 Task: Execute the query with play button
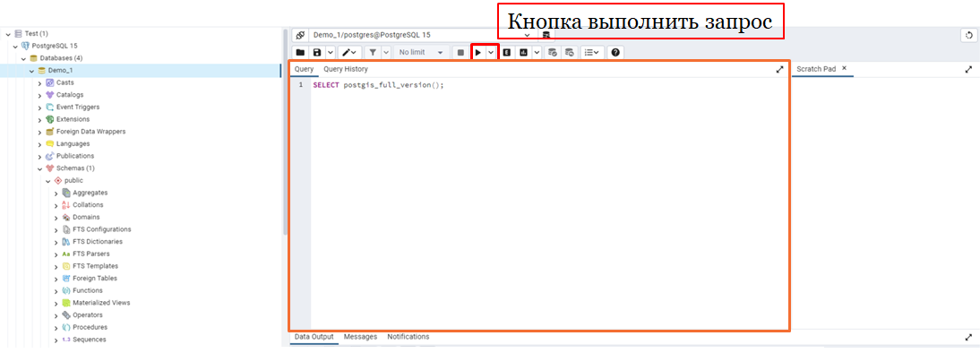[478, 53]
